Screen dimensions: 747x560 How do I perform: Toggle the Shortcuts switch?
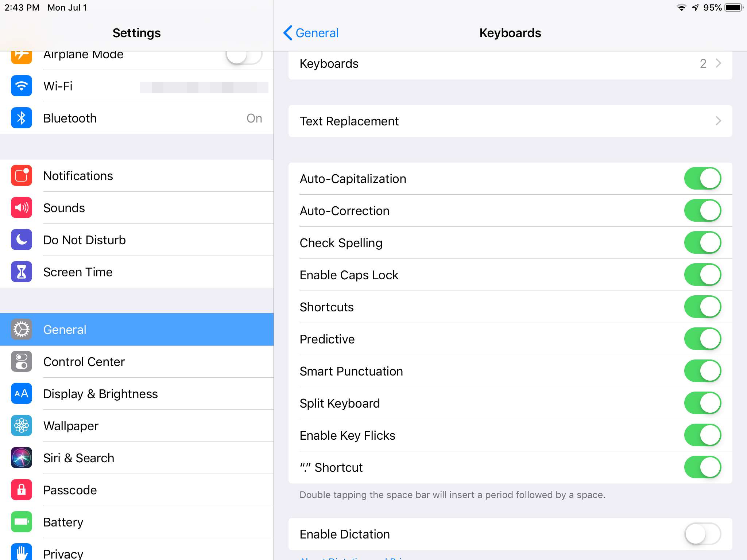(x=703, y=307)
